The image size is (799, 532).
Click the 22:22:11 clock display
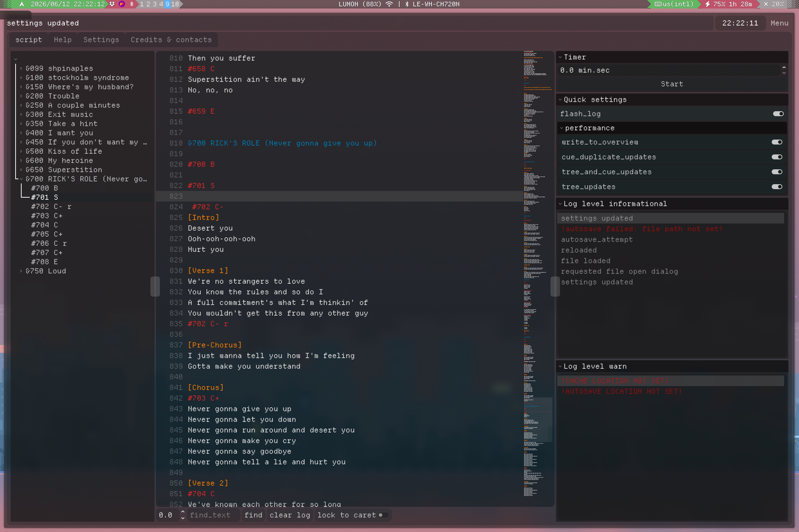coord(740,23)
